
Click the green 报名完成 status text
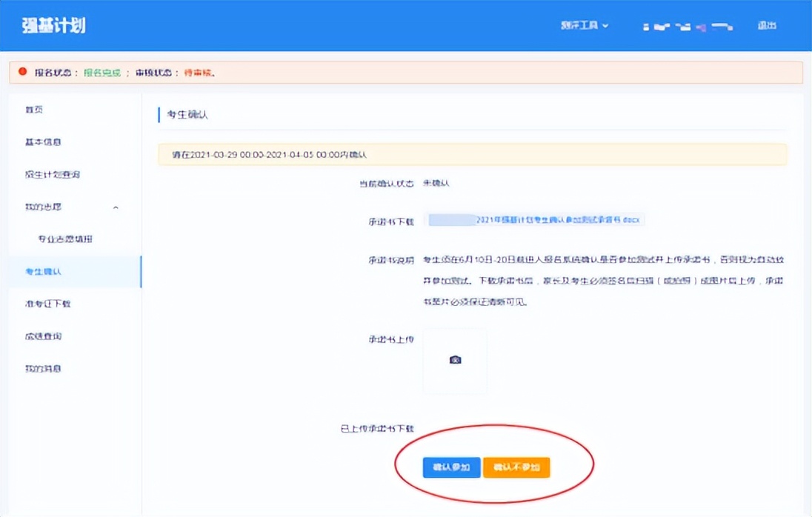pos(102,73)
